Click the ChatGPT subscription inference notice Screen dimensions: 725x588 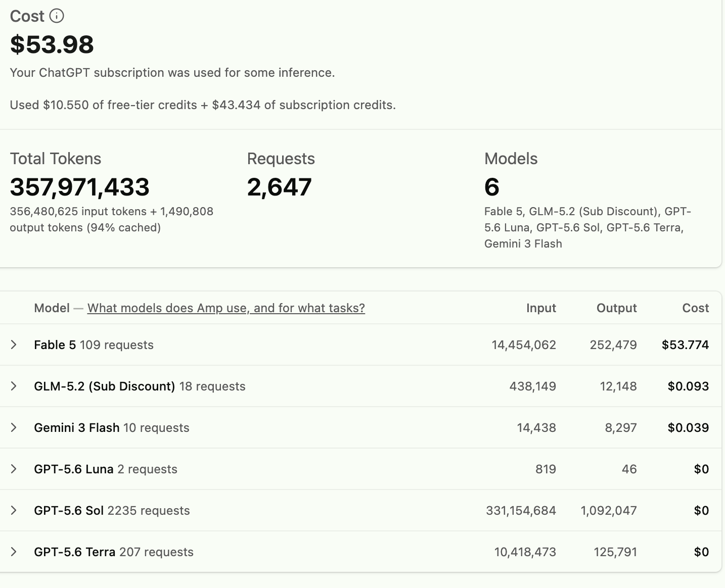(x=172, y=73)
